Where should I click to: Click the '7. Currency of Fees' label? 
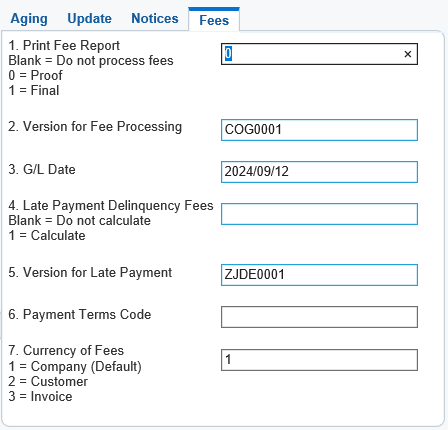(66, 351)
